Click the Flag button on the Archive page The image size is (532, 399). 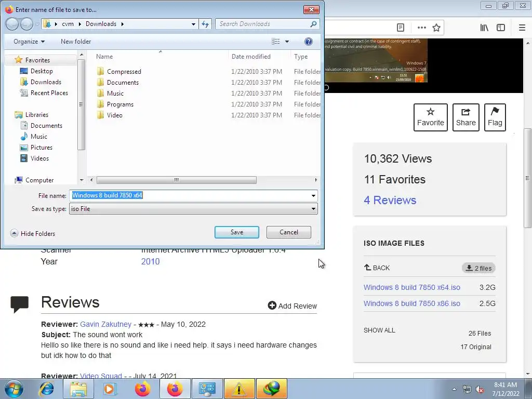[x=495, y=117]
